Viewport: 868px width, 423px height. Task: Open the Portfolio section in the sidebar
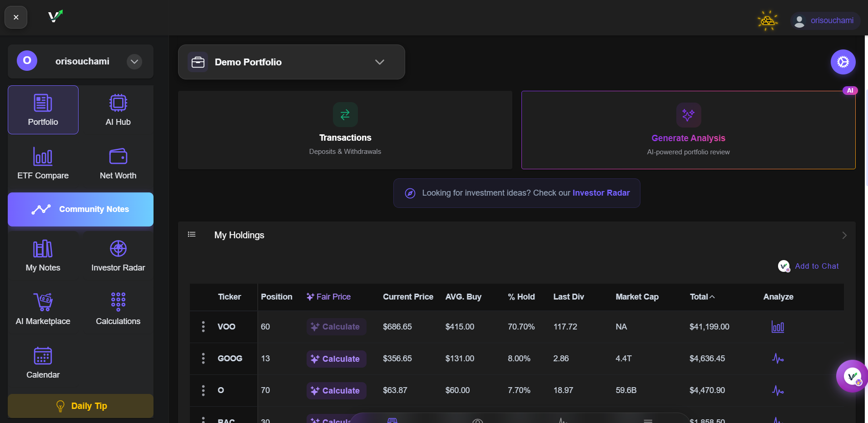[x=43, y=110]
